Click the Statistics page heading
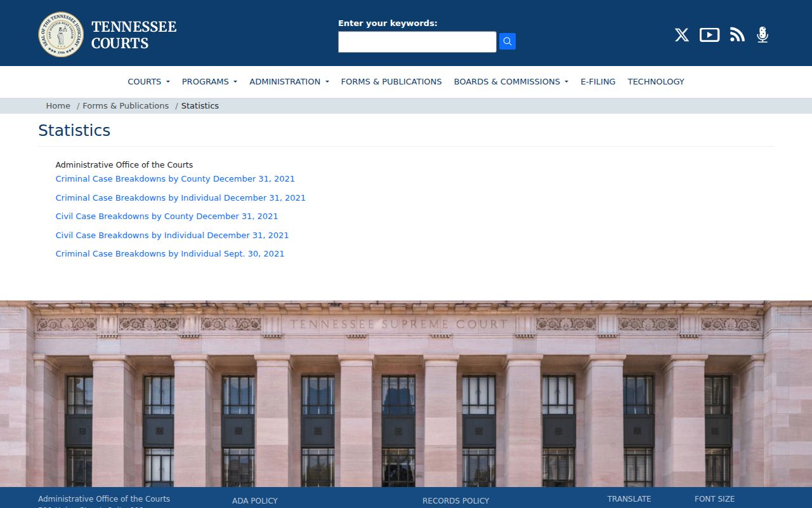Image resolution: width=812 pixels, height=508 pixels. 74,130
